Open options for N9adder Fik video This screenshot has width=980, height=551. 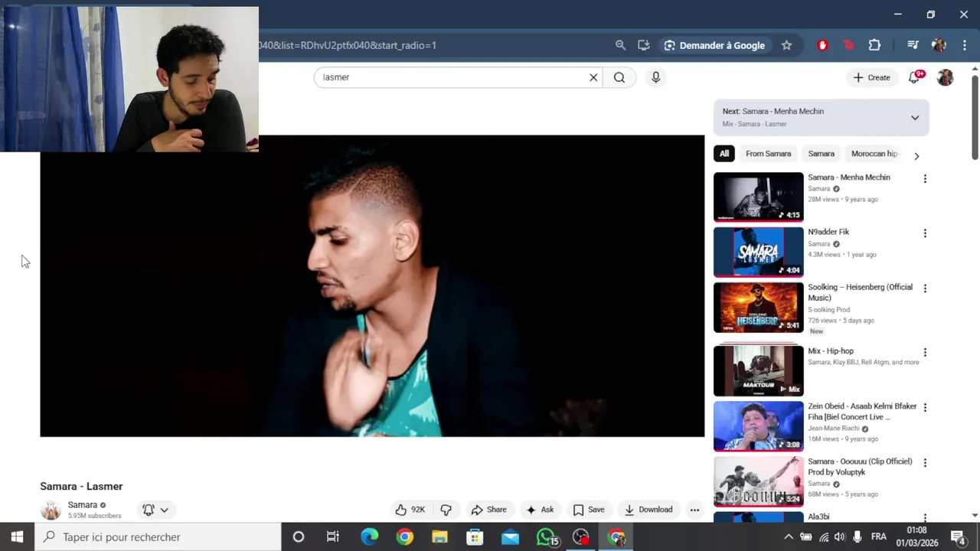click(925, 233)
